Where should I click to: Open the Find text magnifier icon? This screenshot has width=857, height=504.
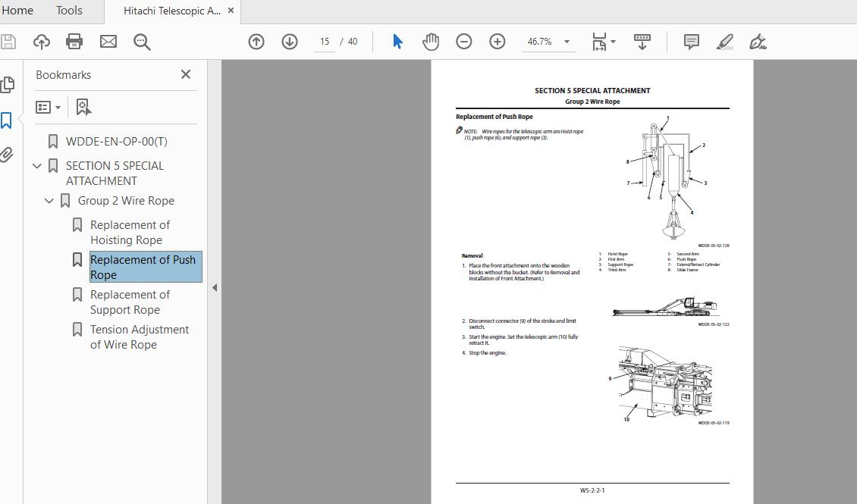(142, 42)
